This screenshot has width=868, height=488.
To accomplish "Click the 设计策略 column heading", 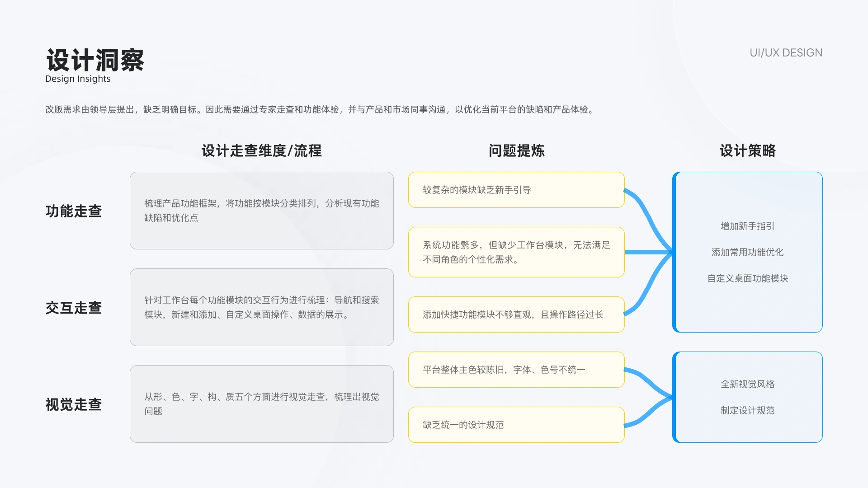I will point(748,150).
